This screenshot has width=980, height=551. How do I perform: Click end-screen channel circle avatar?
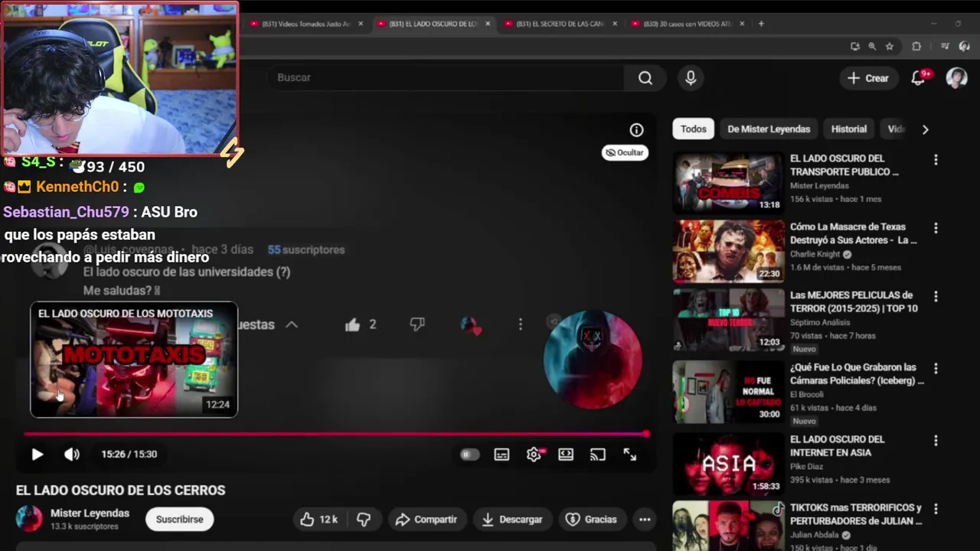point(593,359)
